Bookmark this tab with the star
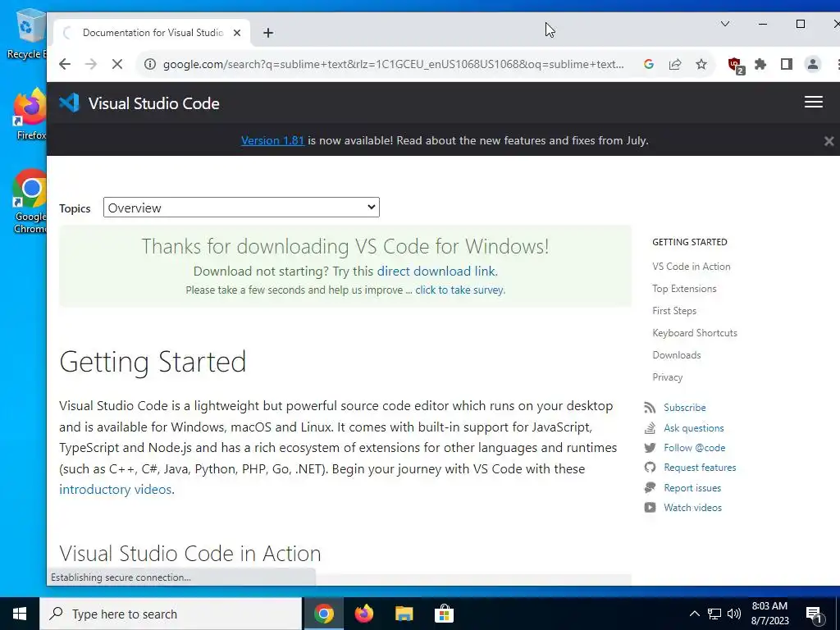The image size is (840, 630). pos(701,64)
